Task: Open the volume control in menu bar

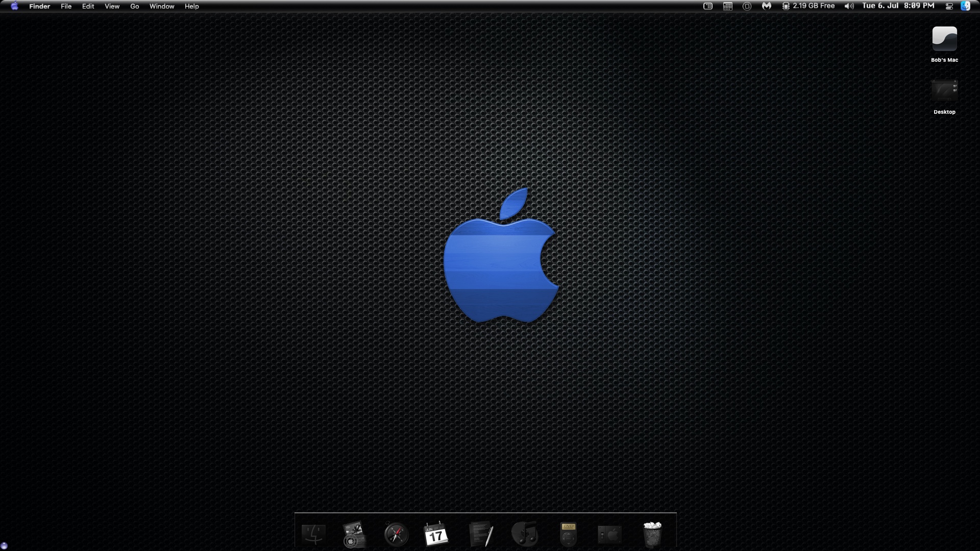Action: pos(849,6)
